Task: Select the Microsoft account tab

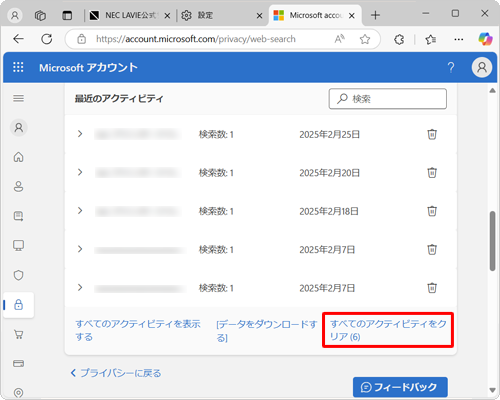Action: tap(316, 15)
